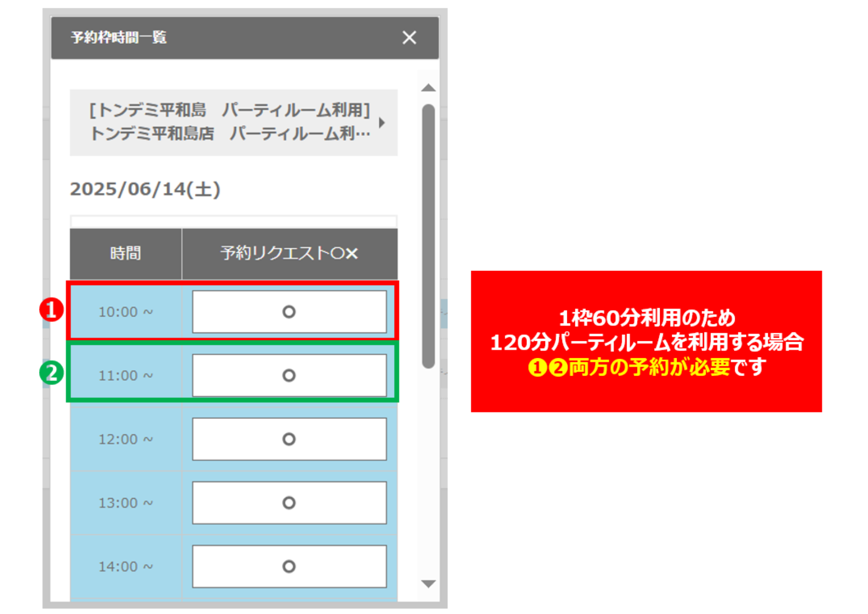
Task: Select the 11:00 slot circle button
Action: pyautogui.click(x=289, y=375)
